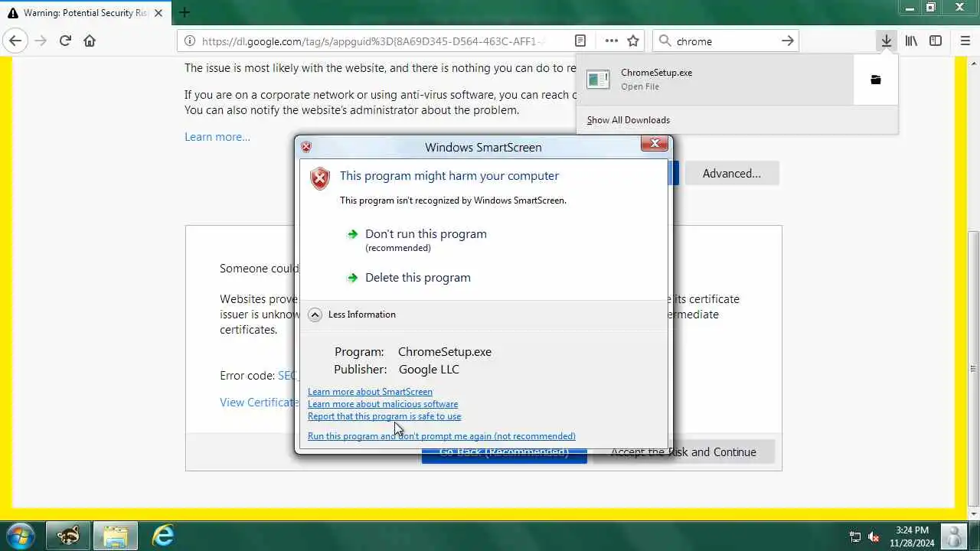Open the browser home page
The height and width of the screenshot is (551, 980).
point(90,41)
